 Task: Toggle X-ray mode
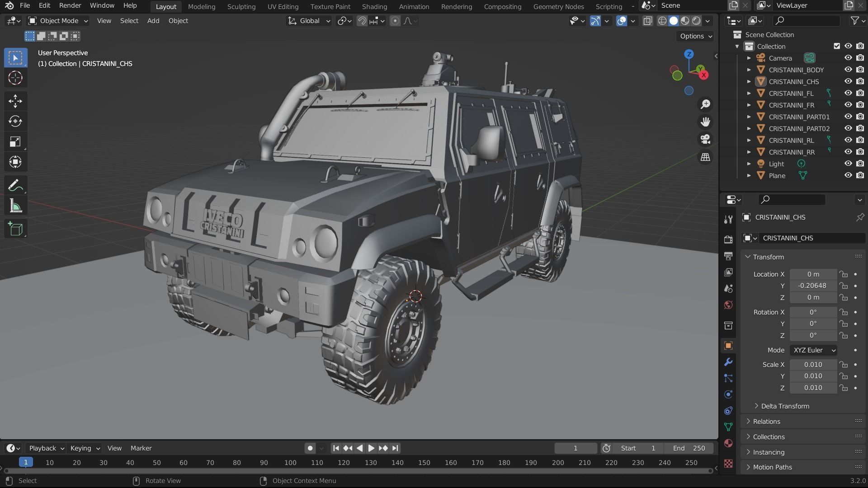point(647,21)
